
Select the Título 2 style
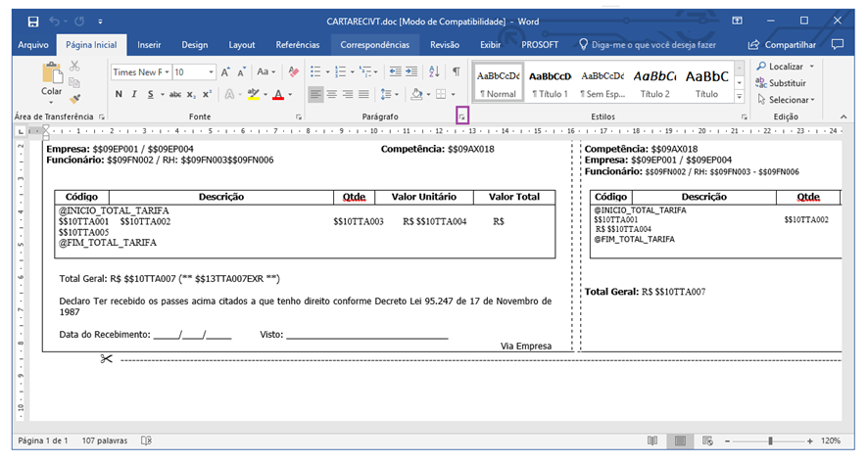(654, 82)
